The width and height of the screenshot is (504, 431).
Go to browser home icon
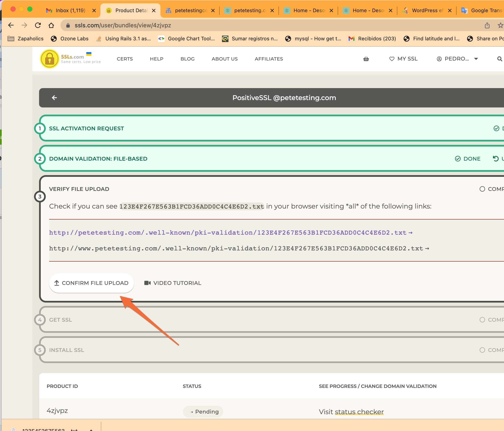click(51, 25)
